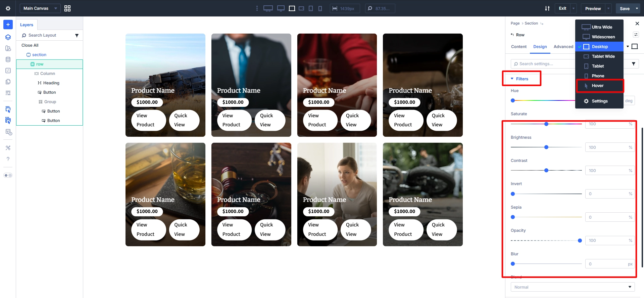Click the panel layout icon beside Row

coord(636,35)
